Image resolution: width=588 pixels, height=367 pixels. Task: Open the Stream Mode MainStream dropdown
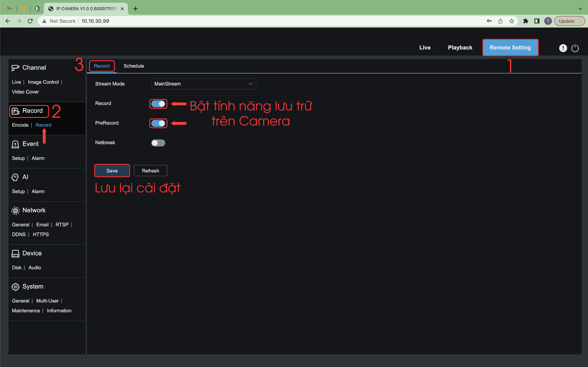click(x=203, y=84)
